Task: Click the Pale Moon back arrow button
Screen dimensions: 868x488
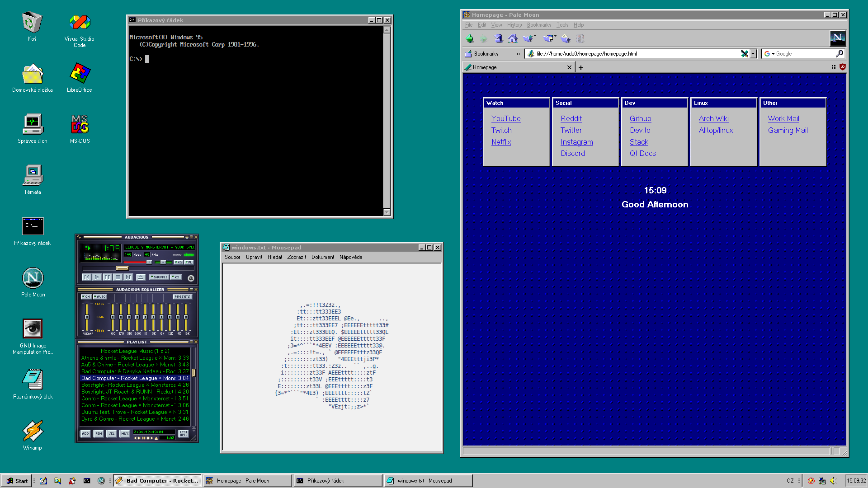Action: pos(470,38)
